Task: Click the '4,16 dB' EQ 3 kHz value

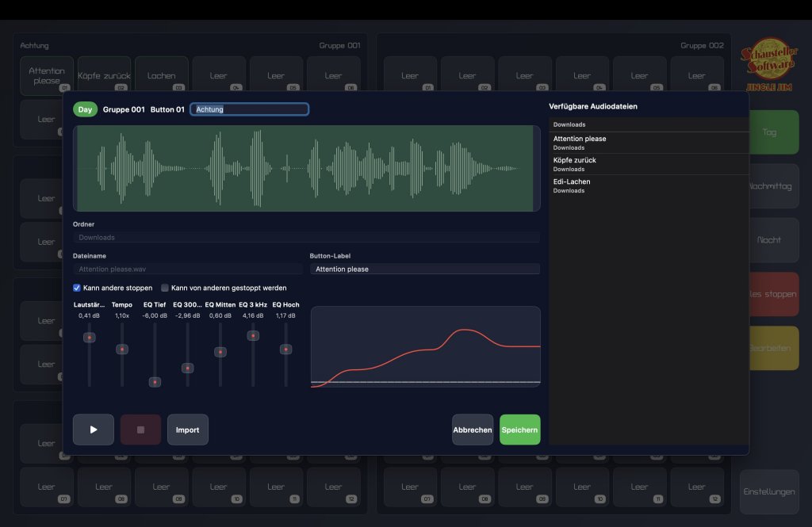Action: [x=253, y=315]
